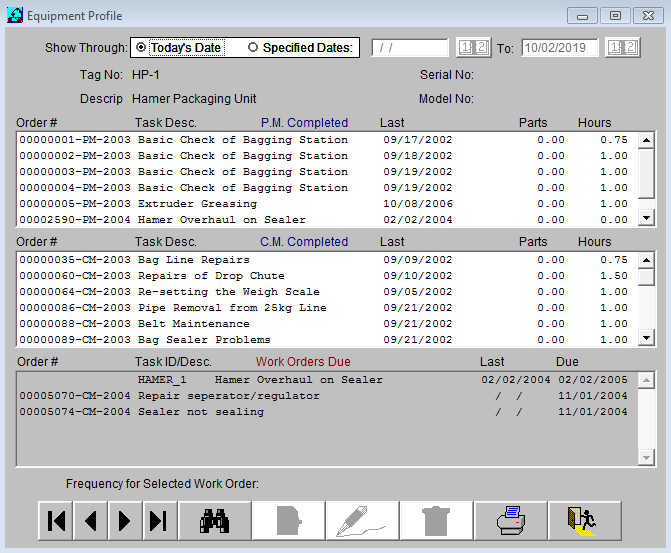Click Tag No value HP-1
Viewport: 671px width, 553px height.
(x=145, y=75)
